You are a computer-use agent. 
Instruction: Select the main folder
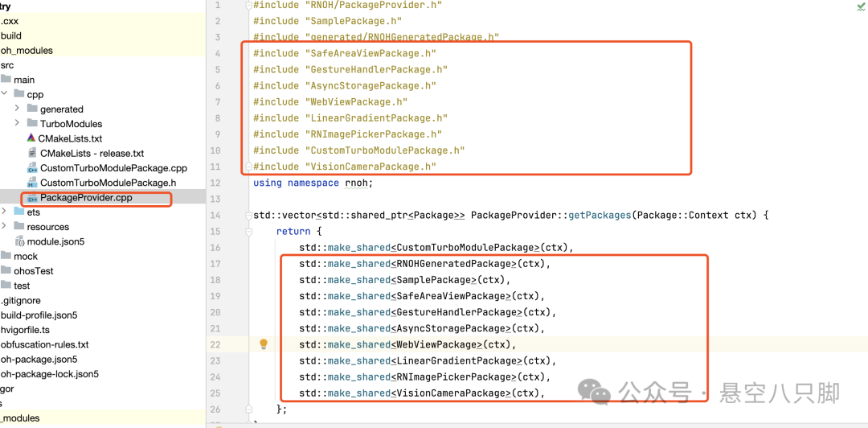click(25, 80)
